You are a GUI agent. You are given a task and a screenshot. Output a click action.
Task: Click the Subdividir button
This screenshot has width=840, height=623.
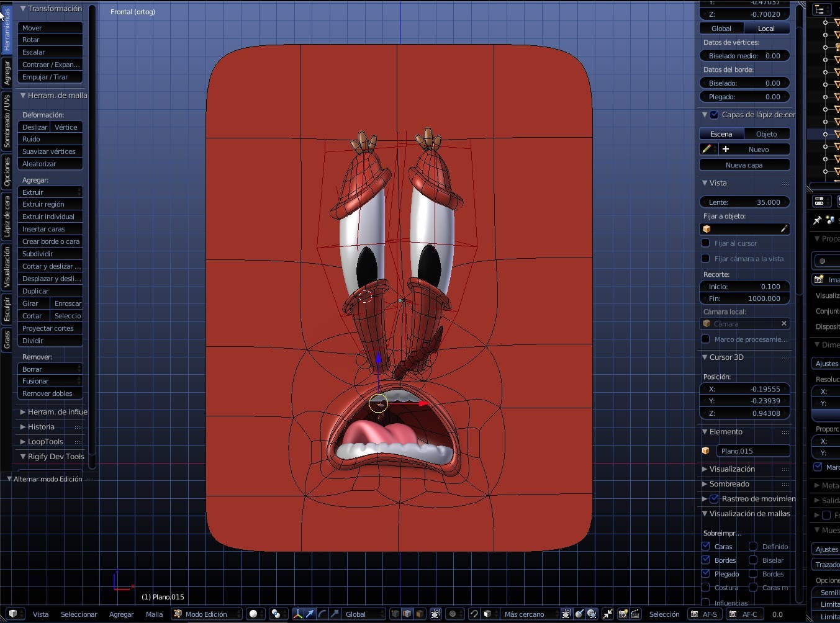tap(50, 253)
